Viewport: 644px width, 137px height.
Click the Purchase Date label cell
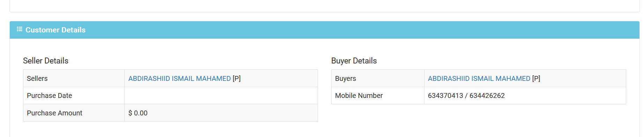(74, 96)
